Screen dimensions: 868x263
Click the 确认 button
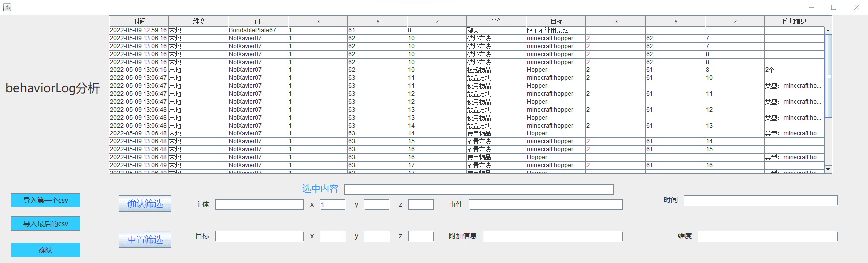click(x=46, y=250)
